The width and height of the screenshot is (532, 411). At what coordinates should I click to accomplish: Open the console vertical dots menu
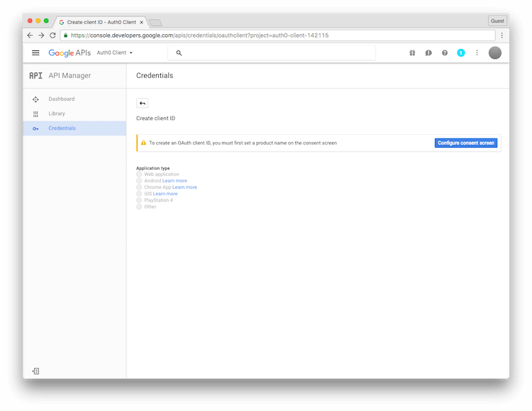(x=477, y=53)
